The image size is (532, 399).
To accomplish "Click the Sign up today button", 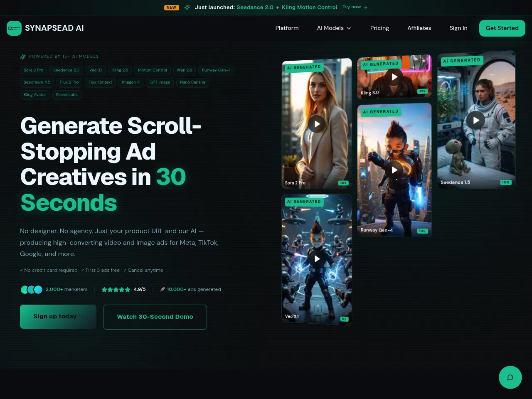I will point(58,317).
